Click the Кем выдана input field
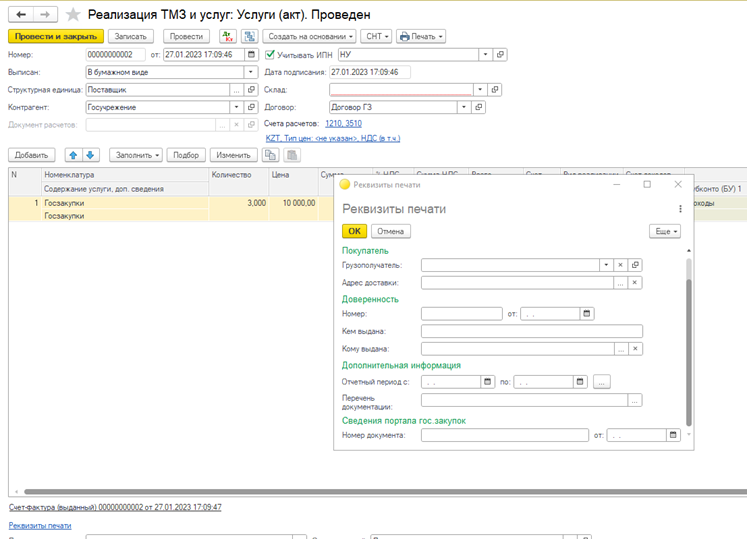 (531, 331)
